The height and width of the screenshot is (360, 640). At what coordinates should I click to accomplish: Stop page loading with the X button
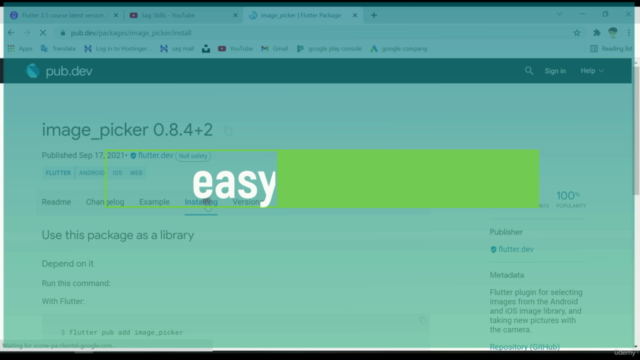click(x=43, y=33)
